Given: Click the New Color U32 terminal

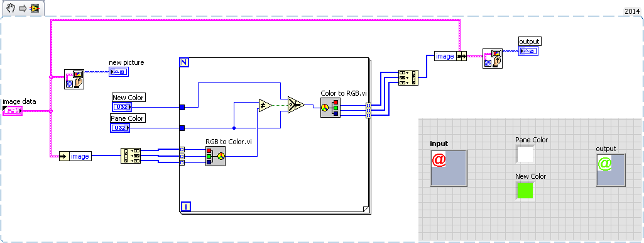Looking at the screenshot, I should pos(121,107).
